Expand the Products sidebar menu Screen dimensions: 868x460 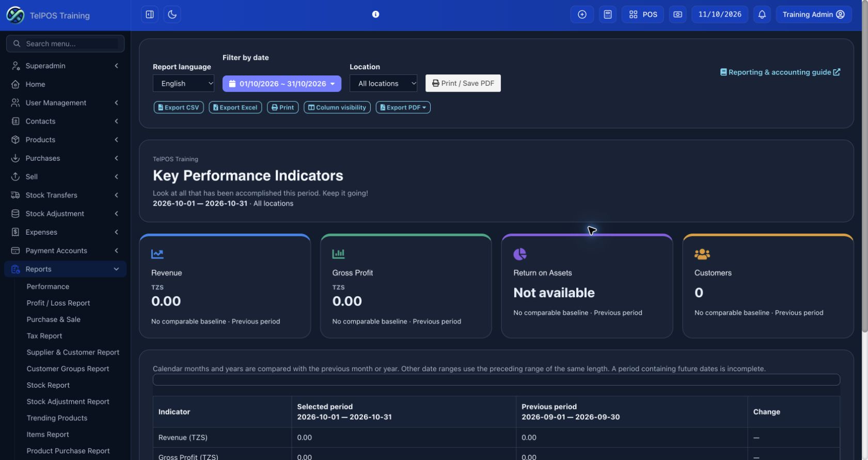(x=66, y=140)
